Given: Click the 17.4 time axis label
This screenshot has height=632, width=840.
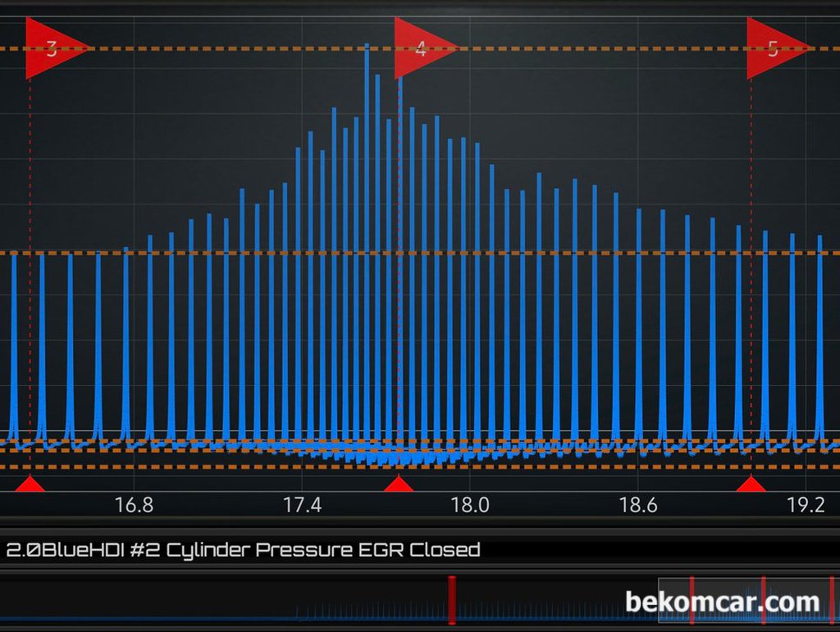Looking at the screenshot, I should (302, 505).
